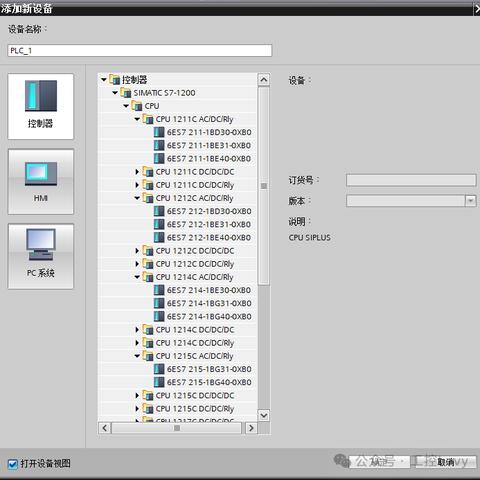This screenshot has width=480, height=480.
Task: Click the tree scroll down arrow
Action: [264, 416]
